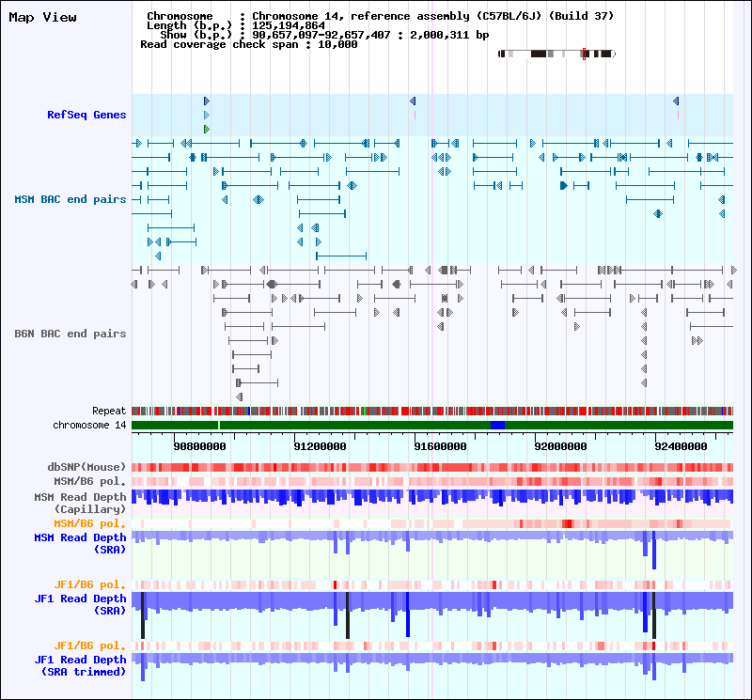Click the shown range "90,657,097-92,657,407"
This screenshot has height=700, width=752.
click(321, 35)
